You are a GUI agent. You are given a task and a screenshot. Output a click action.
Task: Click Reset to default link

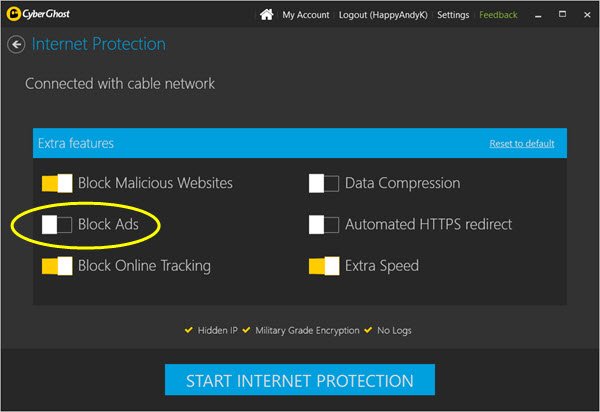(x=521, y=144)
